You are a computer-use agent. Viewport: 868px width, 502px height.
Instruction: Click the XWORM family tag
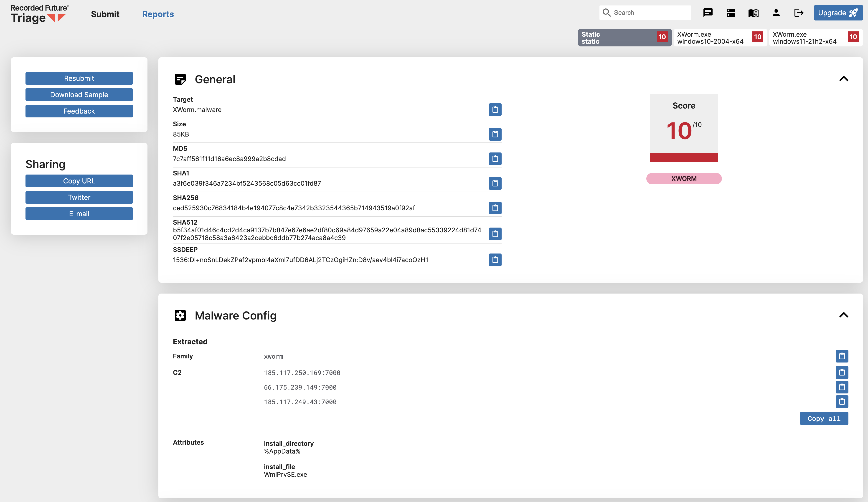coord(684,179)
